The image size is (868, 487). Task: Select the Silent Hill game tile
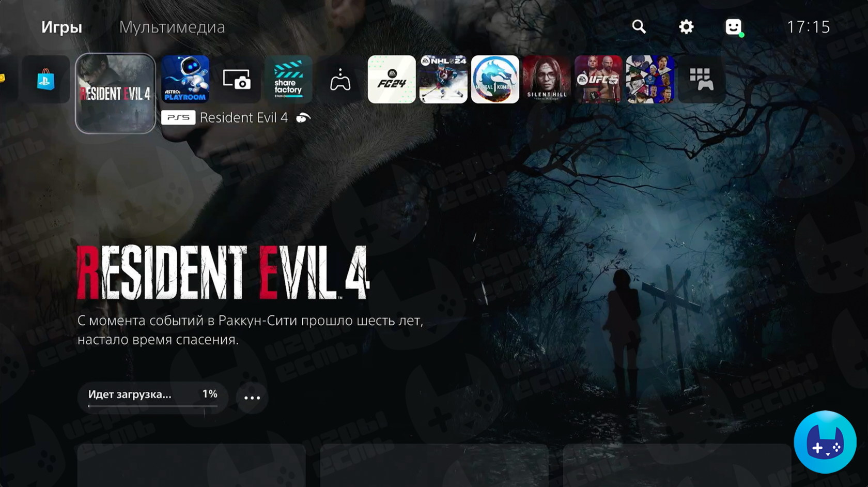click(547, 80)
